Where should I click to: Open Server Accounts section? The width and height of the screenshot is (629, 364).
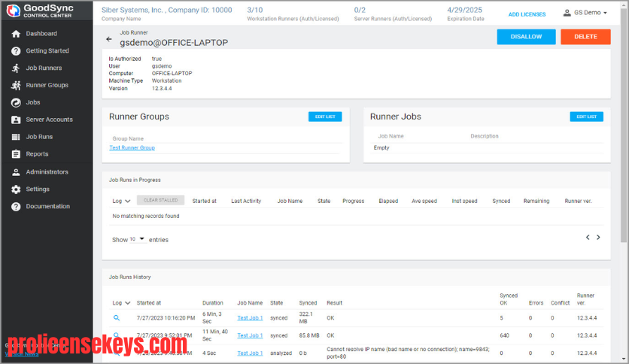tap(50, 120)
